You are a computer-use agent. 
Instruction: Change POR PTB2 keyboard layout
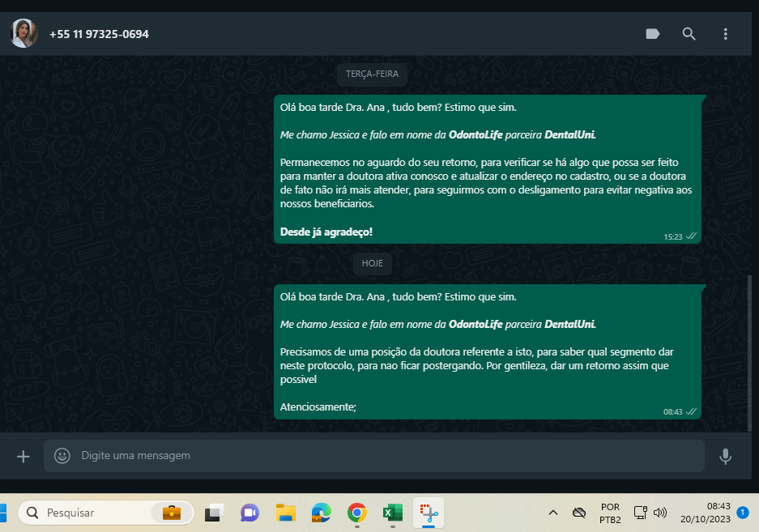point(610,513)
